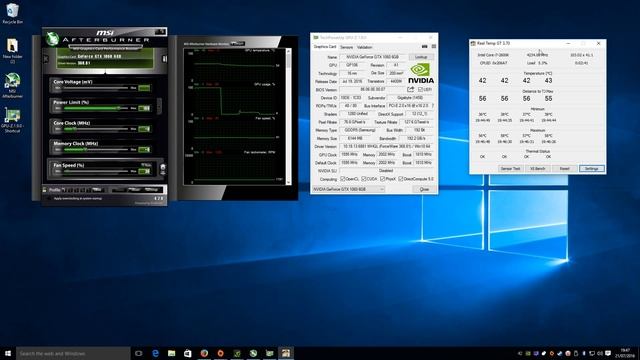The width and height of the screenshot is (640, 360).
Task: Open the Windows Start button
Action: pyautogui.click(x=8, y=353)
